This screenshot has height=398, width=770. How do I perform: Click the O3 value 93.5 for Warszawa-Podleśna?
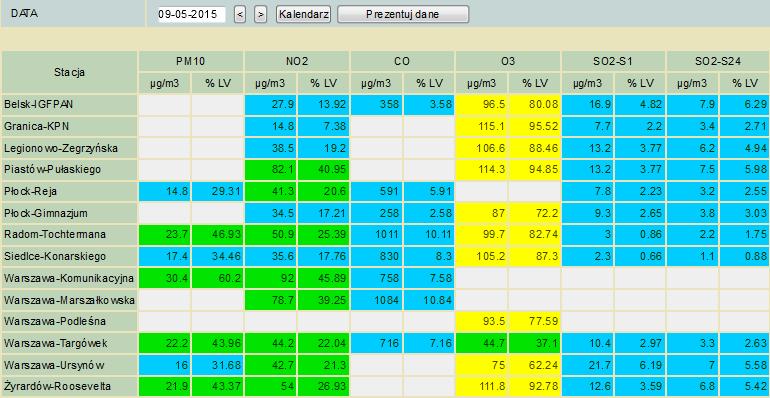482,321
